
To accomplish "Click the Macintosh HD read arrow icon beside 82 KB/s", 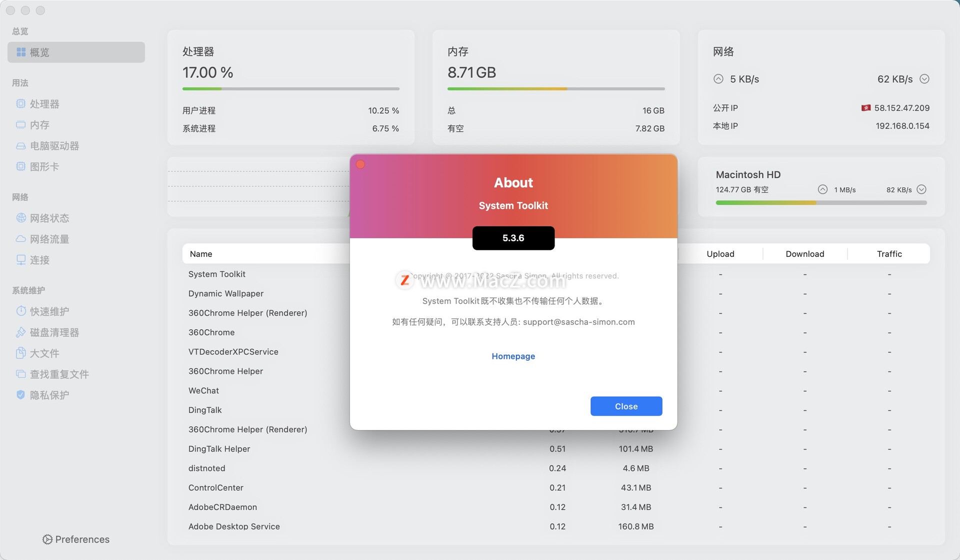I will point(921,189).
